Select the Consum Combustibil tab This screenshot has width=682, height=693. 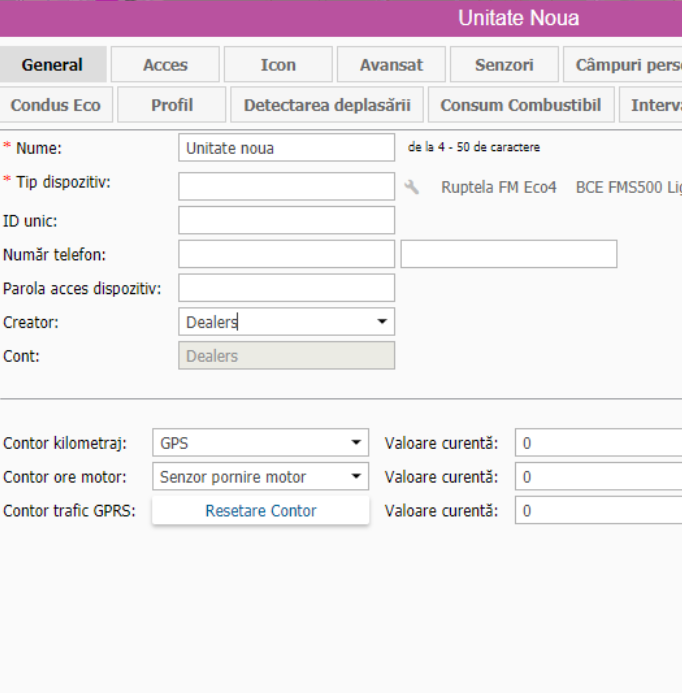521,105
